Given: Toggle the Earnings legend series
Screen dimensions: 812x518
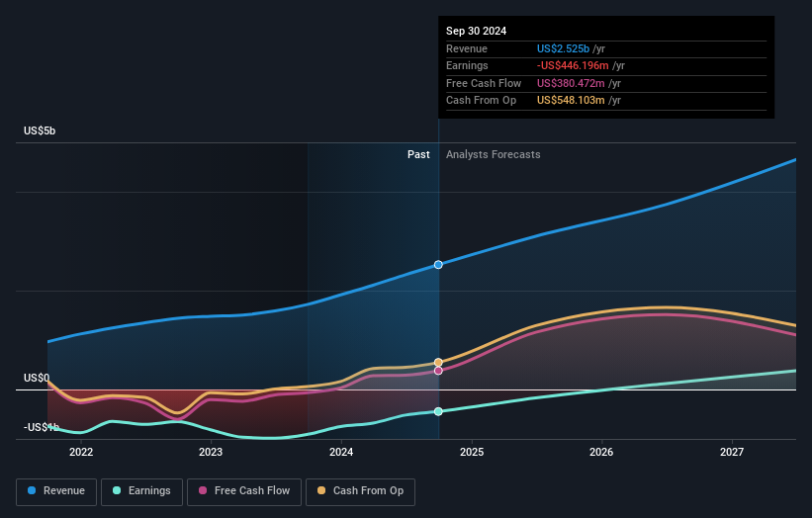Looking at the screenshot, I should pos(141,491).
